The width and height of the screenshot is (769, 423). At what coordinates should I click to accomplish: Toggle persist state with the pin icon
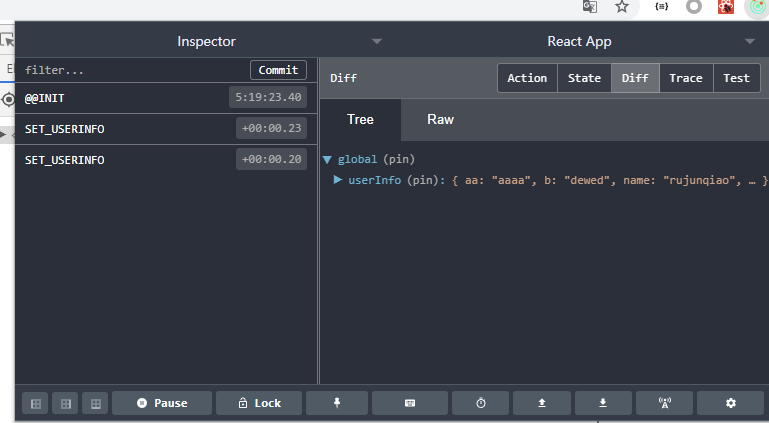point(337,403)
